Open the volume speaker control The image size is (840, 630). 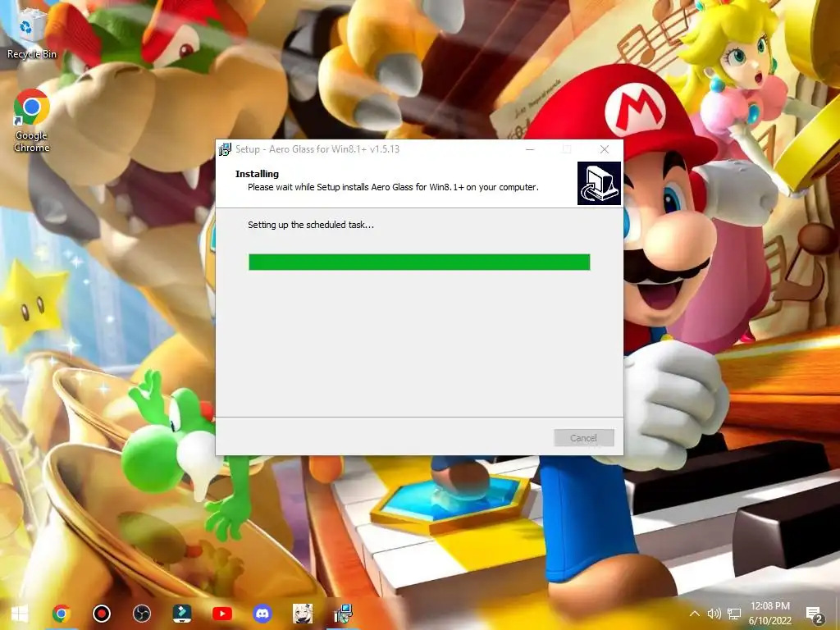tap(714, 614)
